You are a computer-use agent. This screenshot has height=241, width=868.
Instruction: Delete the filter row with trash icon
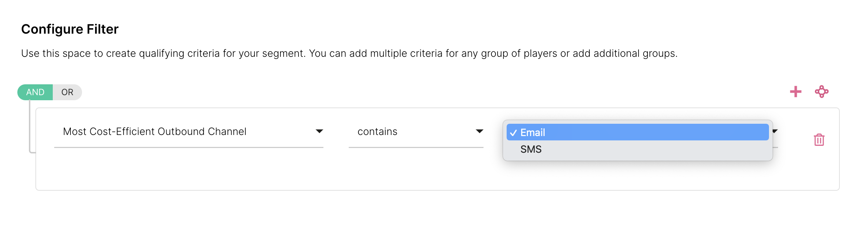[819, 140]
